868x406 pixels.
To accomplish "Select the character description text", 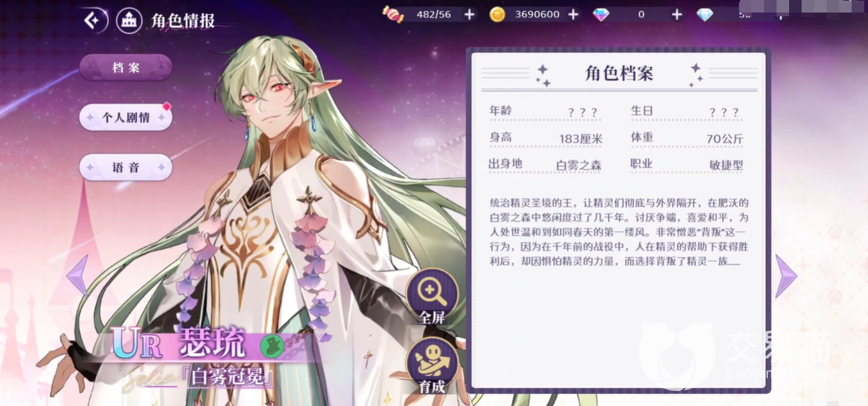I will (619, 232).
